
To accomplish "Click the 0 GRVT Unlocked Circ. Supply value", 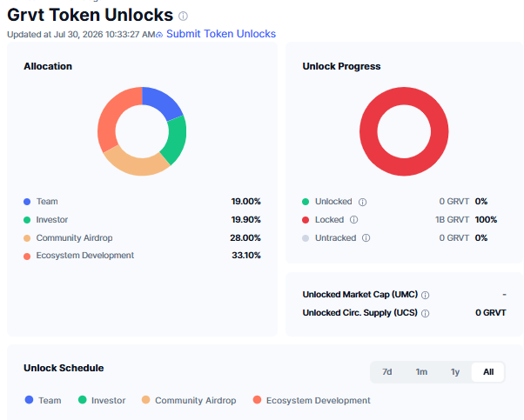I will pos(491,313).
